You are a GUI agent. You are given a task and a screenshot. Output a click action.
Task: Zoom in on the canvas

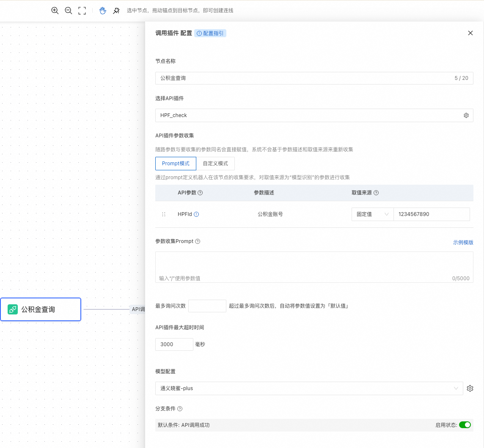(x=55, y=11)
